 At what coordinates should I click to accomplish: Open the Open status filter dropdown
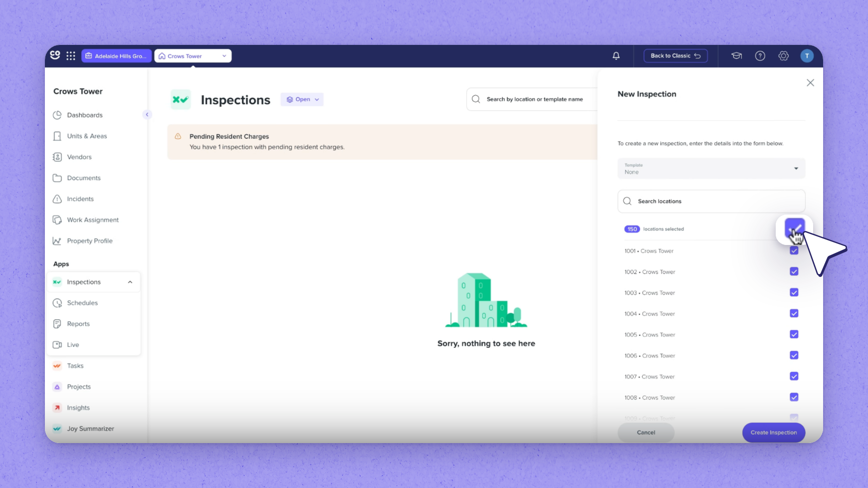click(302, 99)
